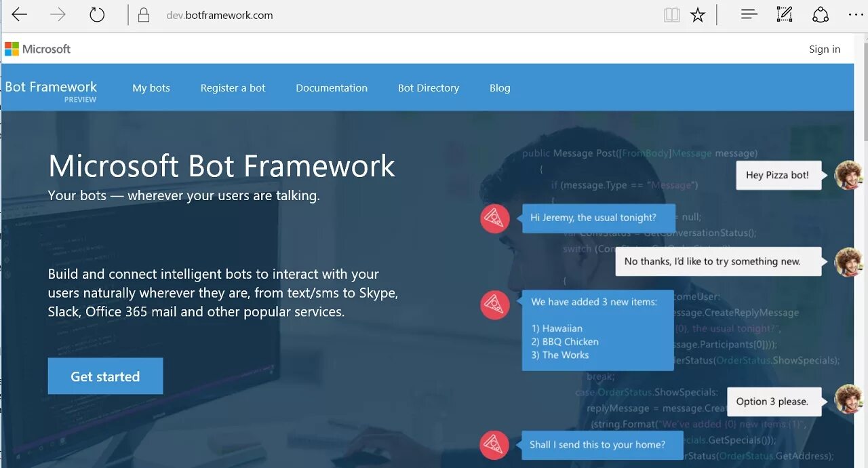Screen dimensions: 868x468
Task: Click the Get started button
Action: pyautogui.click(x=105, y=376)
